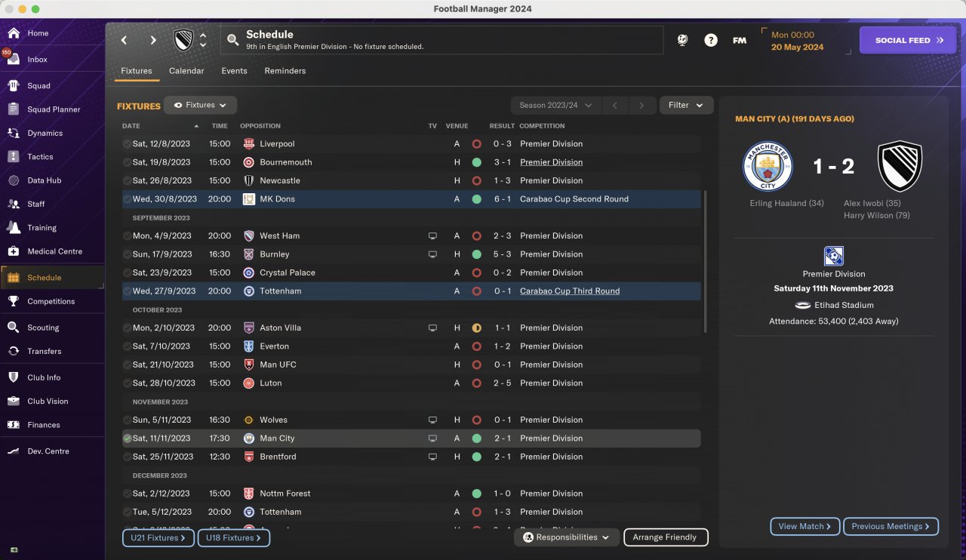This screenshot has width=966, height=560.
Task: Open the Filter dropdown
Action: [686, 106]
